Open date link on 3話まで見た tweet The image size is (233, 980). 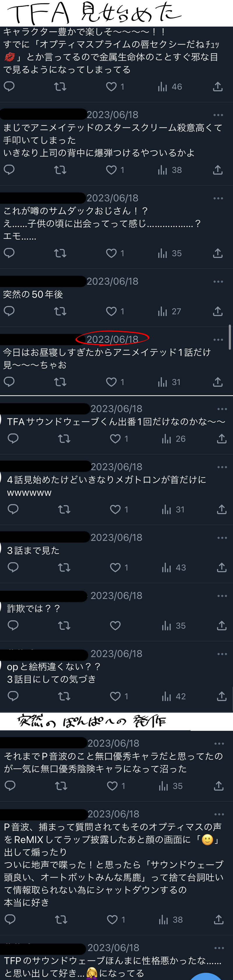pyautogui.click(x=116, y=537)
